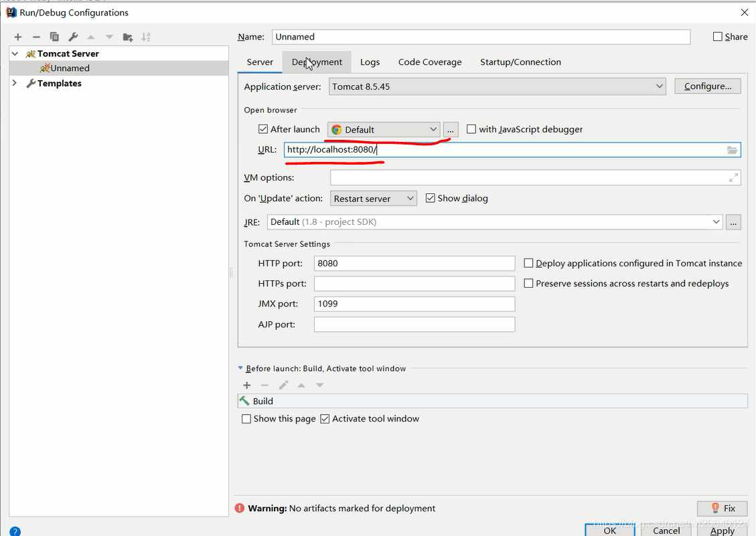Close the Run/Debug Configurations dialog
The width and height of the screenshot is (756, 536).
click(744, 13)
